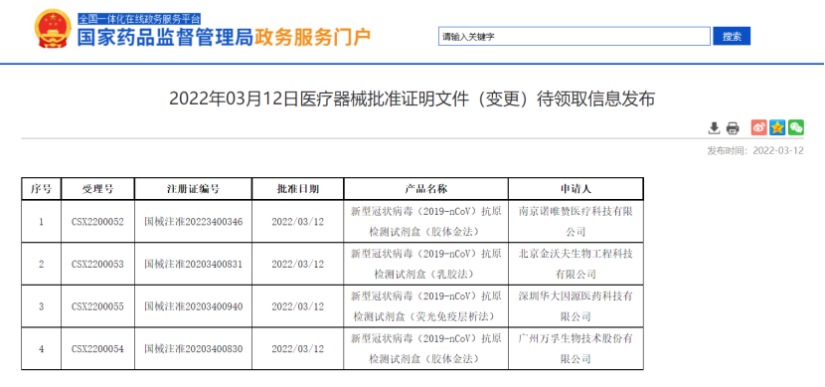Screen dimensions: 825x387
Task: Click the QQ Zone star icon
Action: pyautogui.click(x=777, y=127)
